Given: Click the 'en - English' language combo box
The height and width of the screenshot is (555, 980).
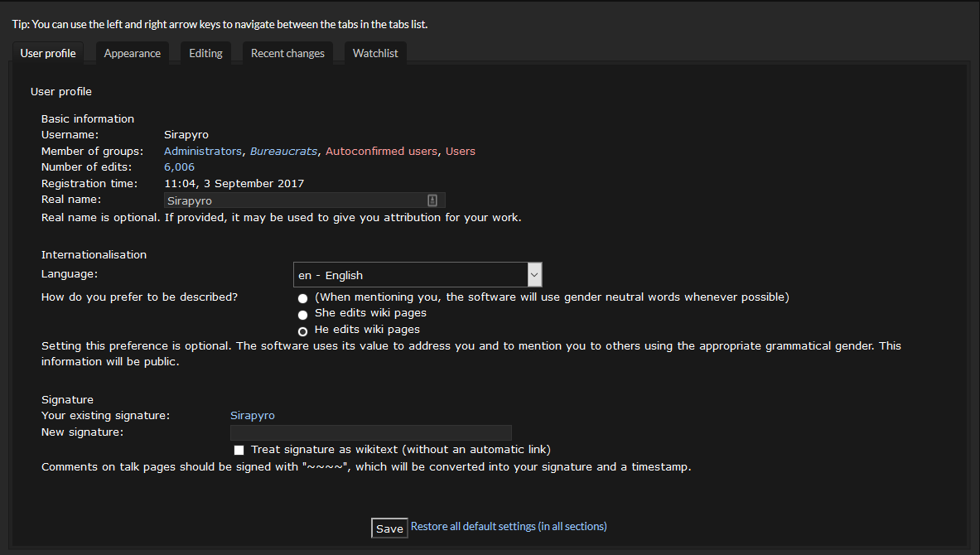Looking at the screenshot, I should (418, 274).
